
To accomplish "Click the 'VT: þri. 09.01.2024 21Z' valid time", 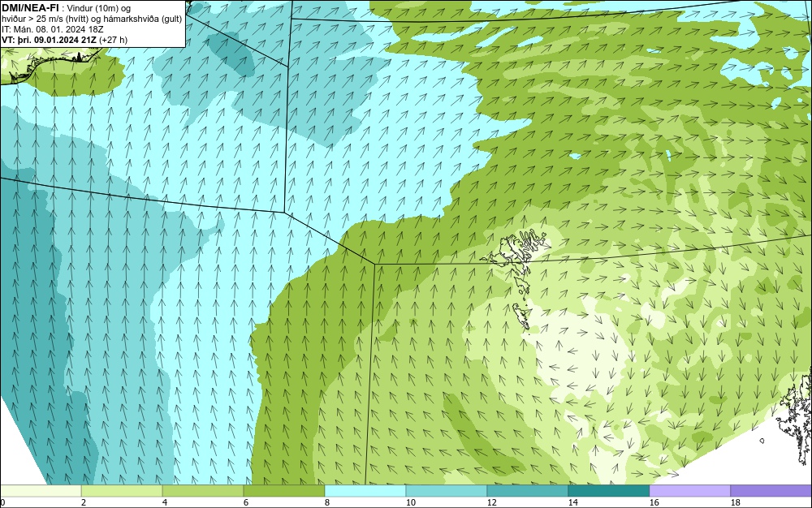I will tap(49, 39).
